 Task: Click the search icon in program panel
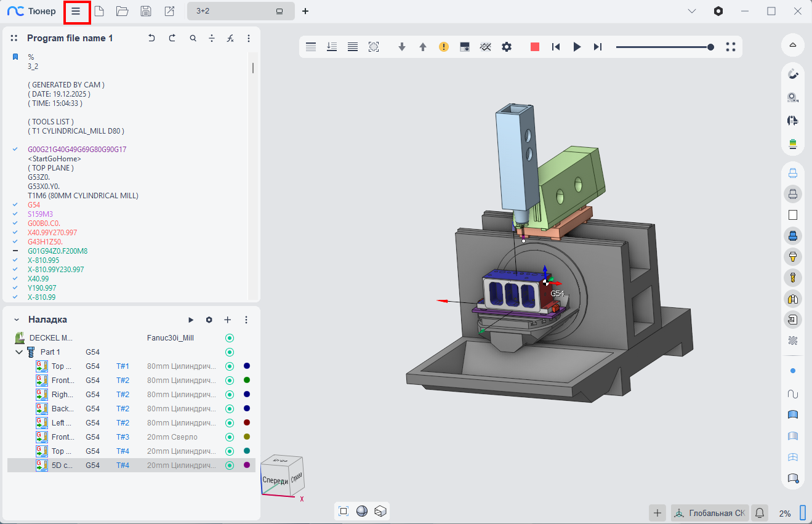click(193, 38)
